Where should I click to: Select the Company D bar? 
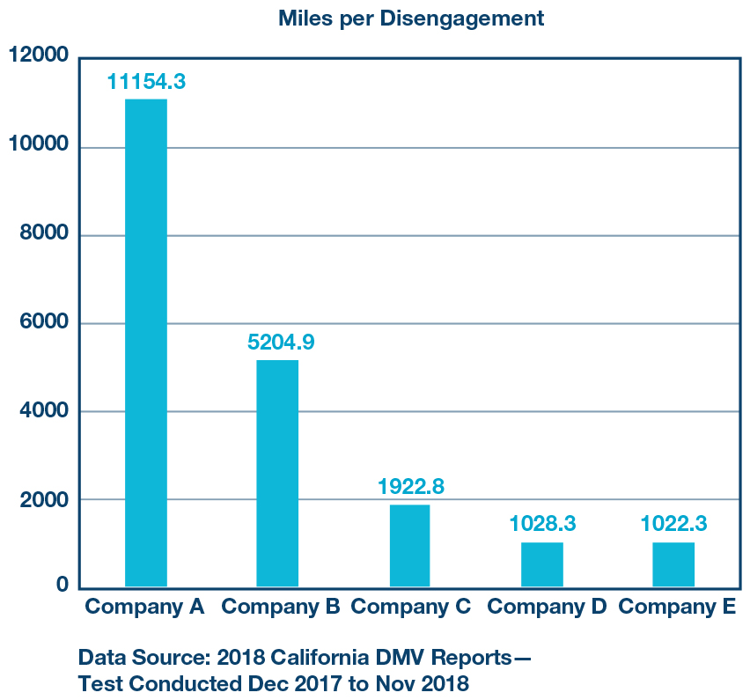(541, 564)
